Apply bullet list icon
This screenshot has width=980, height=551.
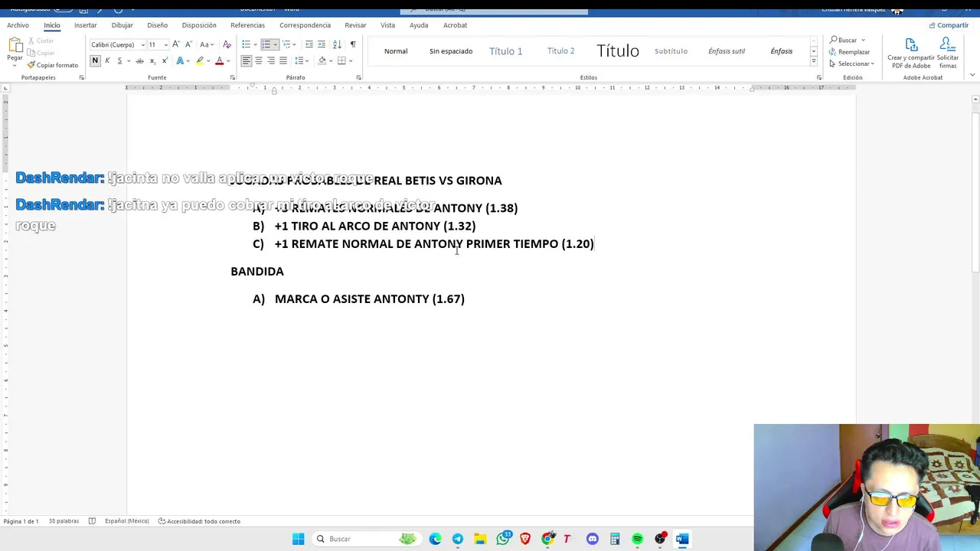click(x=246, y=44)
